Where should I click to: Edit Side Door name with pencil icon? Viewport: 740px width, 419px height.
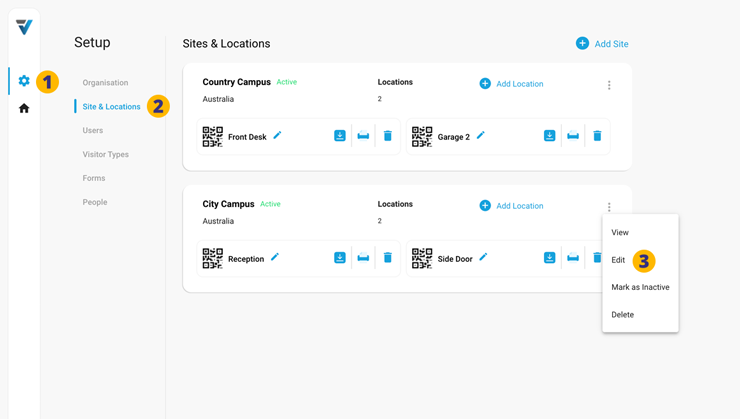pos(483,258)
